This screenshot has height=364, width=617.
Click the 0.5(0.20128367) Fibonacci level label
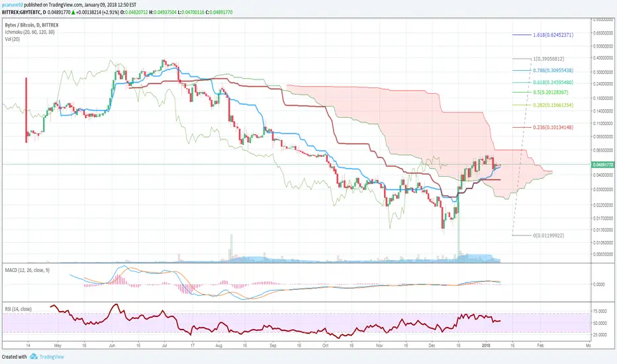click(x=551, y=93)
